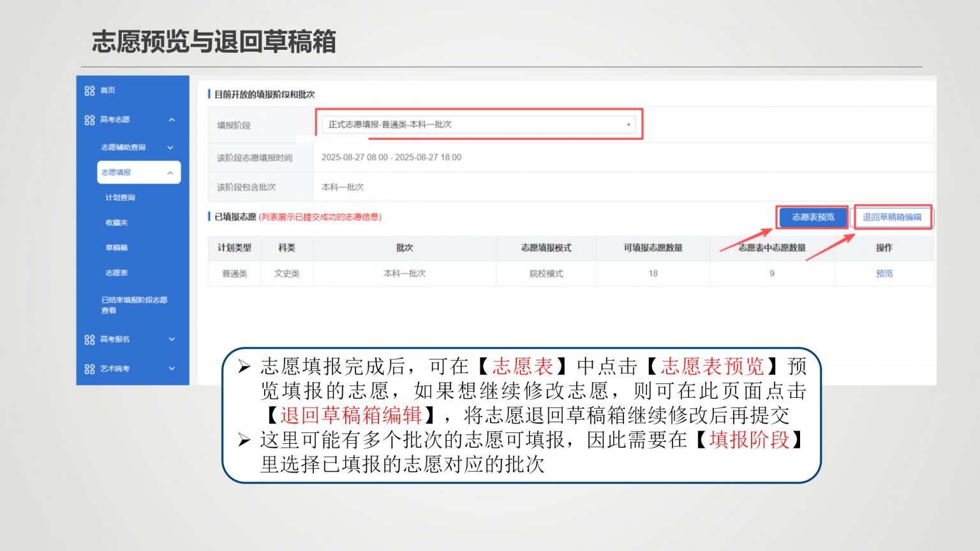Expand the 艺术统考 menu chevron
The image size is (980, 551).
172,369
